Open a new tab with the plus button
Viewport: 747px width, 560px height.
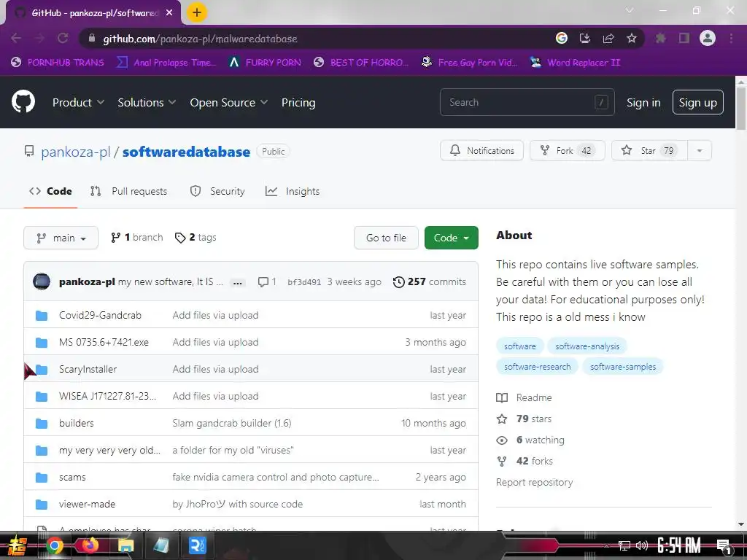pyautogui.click(x=197, y=12)
